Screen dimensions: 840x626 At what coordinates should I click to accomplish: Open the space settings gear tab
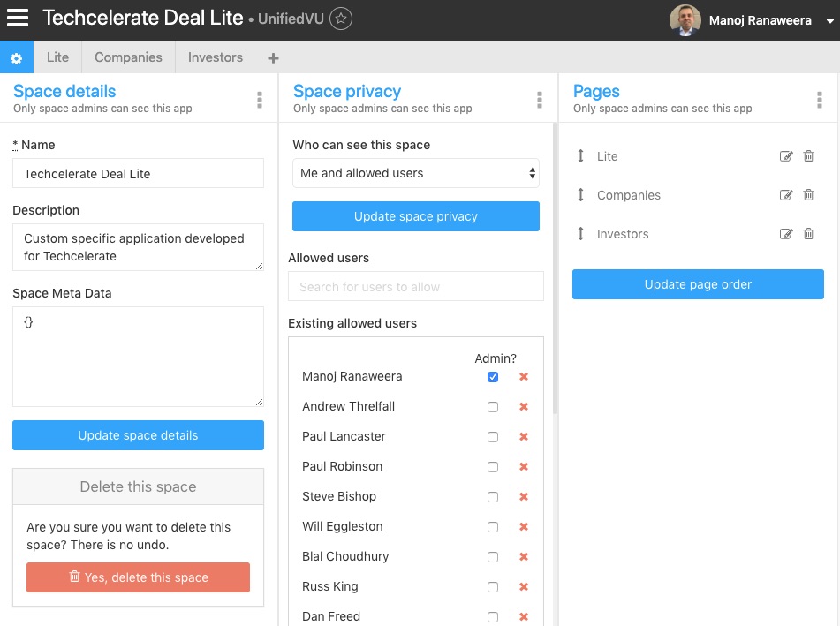point(16,57)
